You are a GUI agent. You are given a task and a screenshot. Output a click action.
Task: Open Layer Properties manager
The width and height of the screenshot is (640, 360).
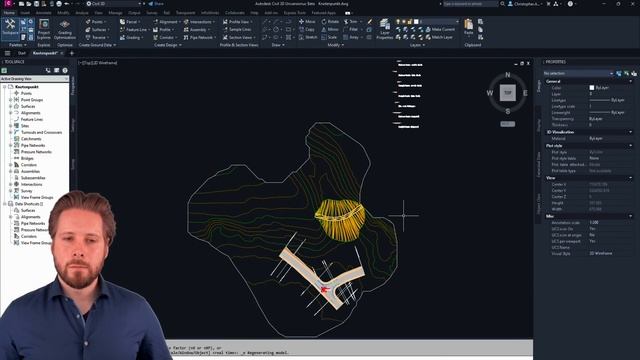tap(384, 29)
